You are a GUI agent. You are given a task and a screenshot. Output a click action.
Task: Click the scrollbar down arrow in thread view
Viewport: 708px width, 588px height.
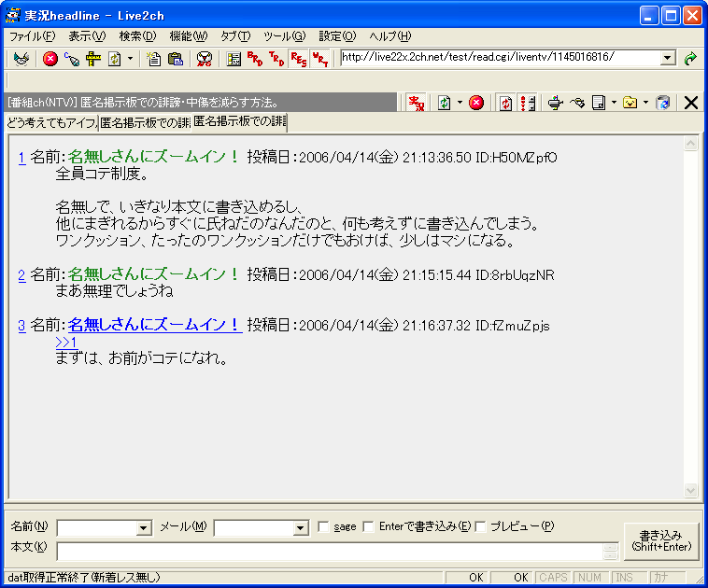[x=691, y=491]
